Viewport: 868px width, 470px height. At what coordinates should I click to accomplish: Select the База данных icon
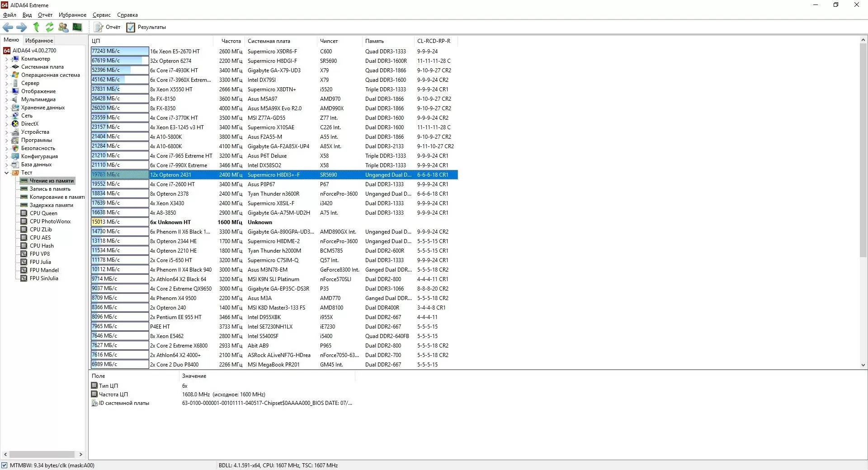pos(15,164)
